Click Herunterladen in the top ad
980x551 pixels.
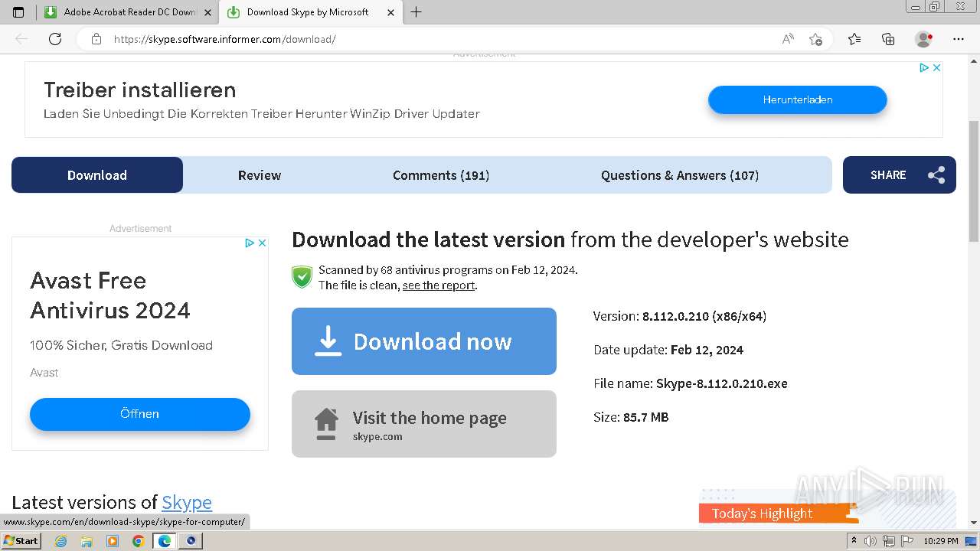797,99
